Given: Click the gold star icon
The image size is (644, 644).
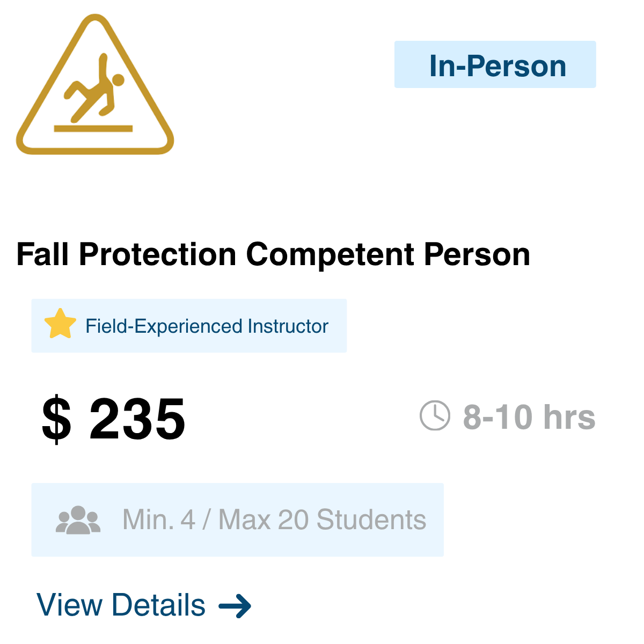Looking at the screenshot, I should pos(60,324).
